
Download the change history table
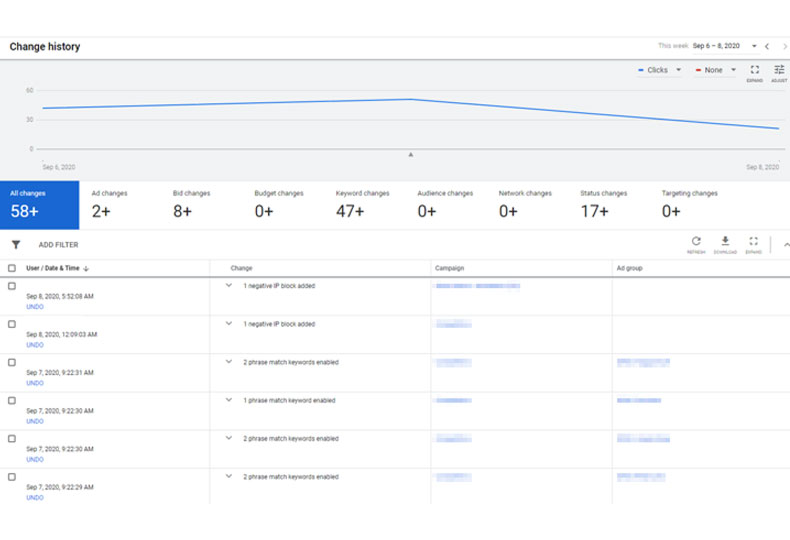click(x=725, y=242)
